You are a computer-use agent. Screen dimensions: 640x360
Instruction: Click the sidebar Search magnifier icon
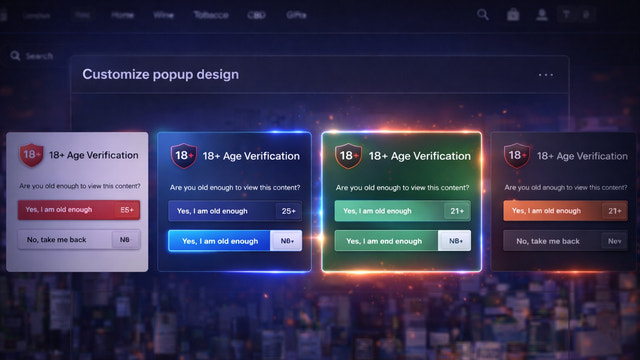pos(15,56)
